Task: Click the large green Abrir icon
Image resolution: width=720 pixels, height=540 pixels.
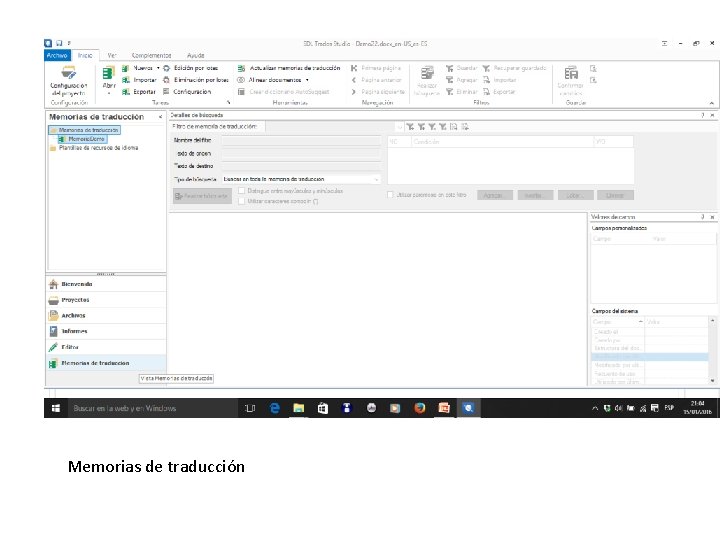Action: (108, 73)
